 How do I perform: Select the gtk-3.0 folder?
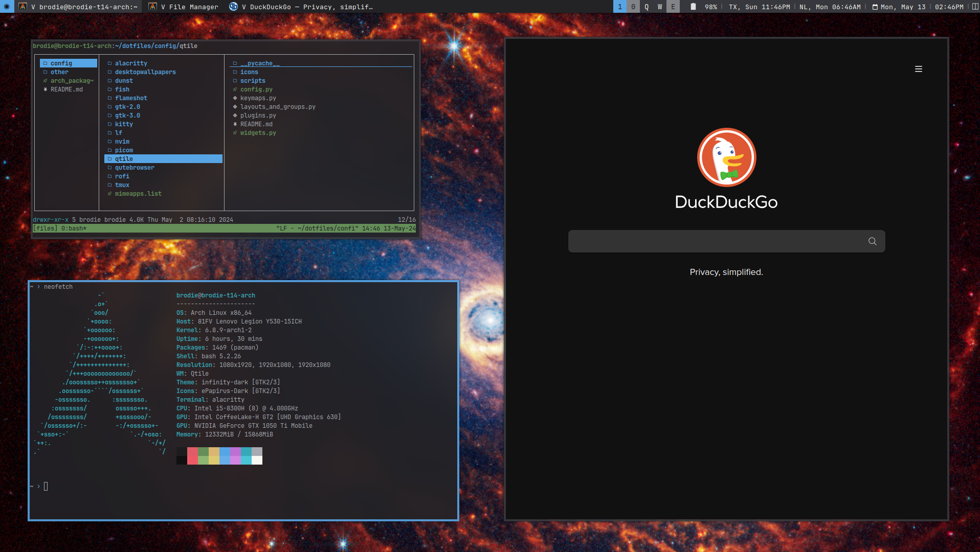[x=127, y=116]
